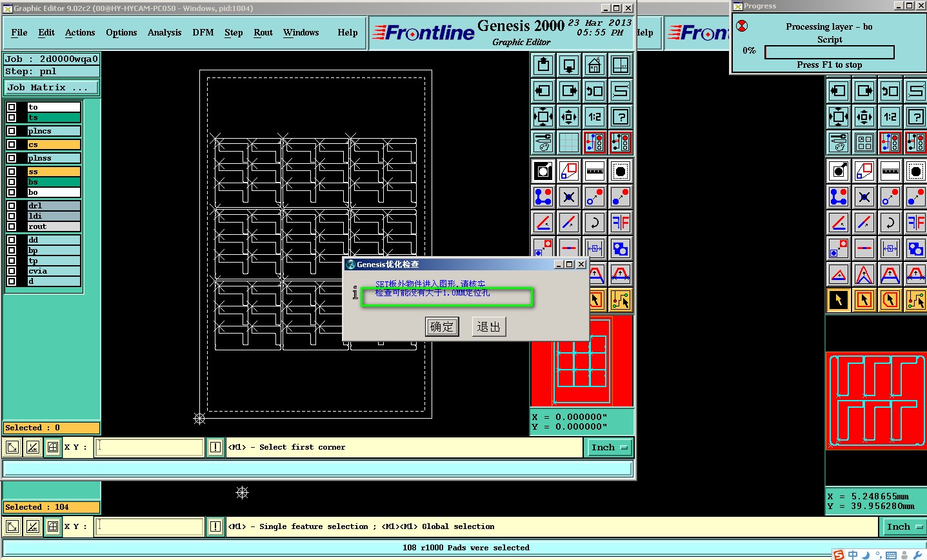Viewport: 927px width, 560px height.
Task: Click the pan down icon in front editor
Action: point(569,65)
